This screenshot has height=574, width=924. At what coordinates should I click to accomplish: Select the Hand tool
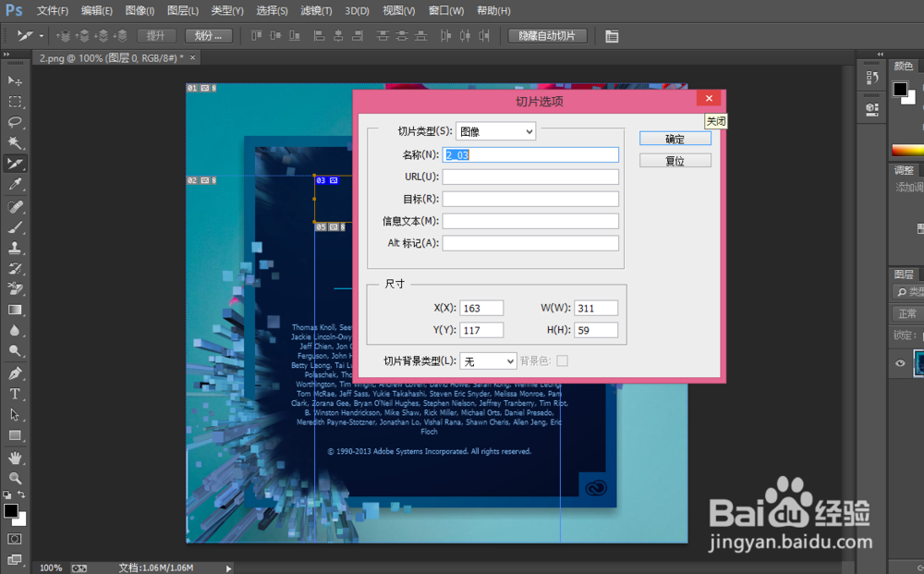[15, 458]
